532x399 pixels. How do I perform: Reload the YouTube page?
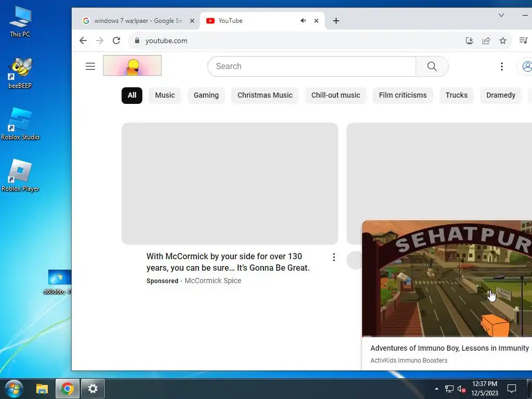(x=116, y=41)
